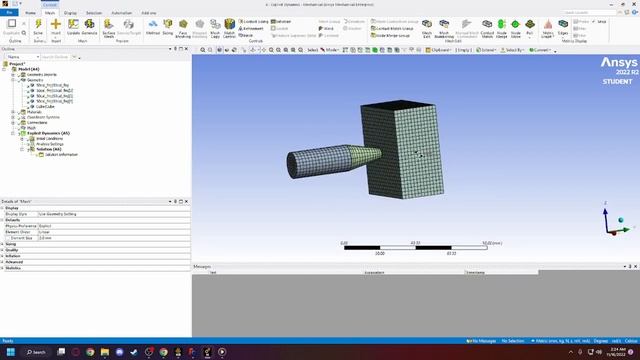Viewport: 640px width, 360px height.
Task: Click the Pull mesh icon
Action: click(530, 24)
